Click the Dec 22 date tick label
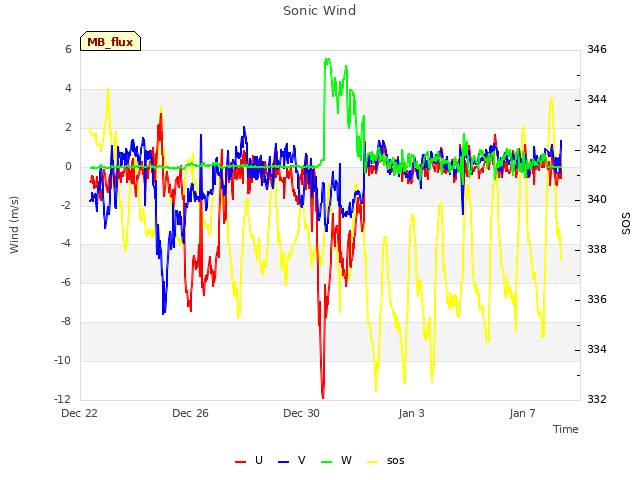The height and width of the screenshot is (480, 640). 80,413
